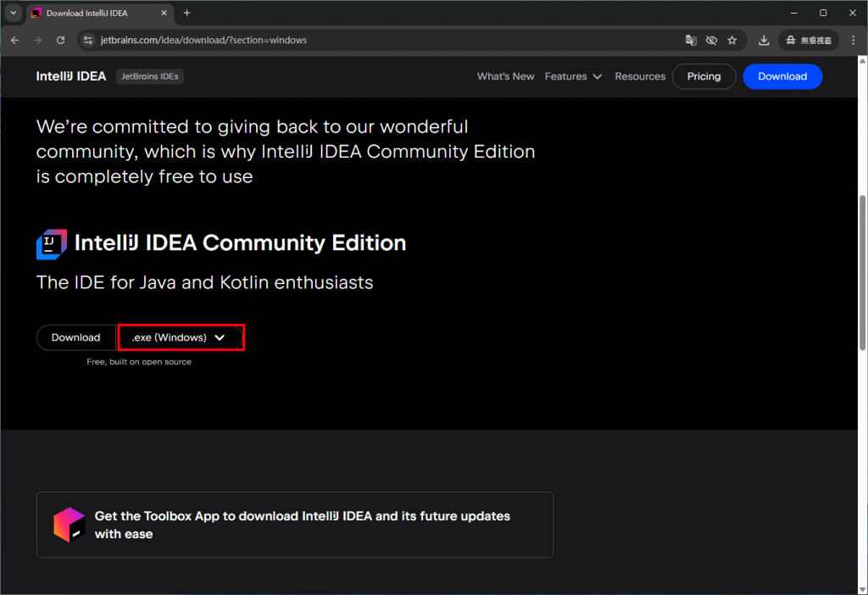
Task: Click the Toolbox App promotion banner text
Action: click(303, 525)
